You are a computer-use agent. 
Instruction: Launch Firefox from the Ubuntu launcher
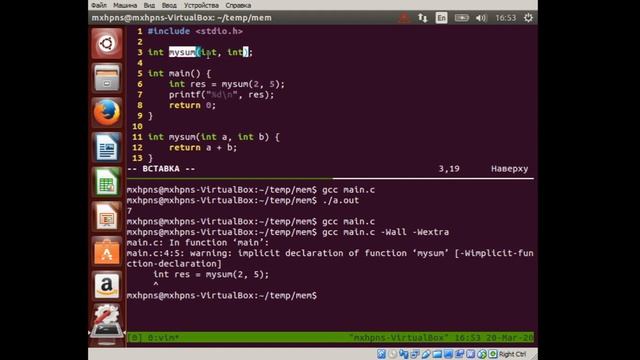tap(107, 112)
